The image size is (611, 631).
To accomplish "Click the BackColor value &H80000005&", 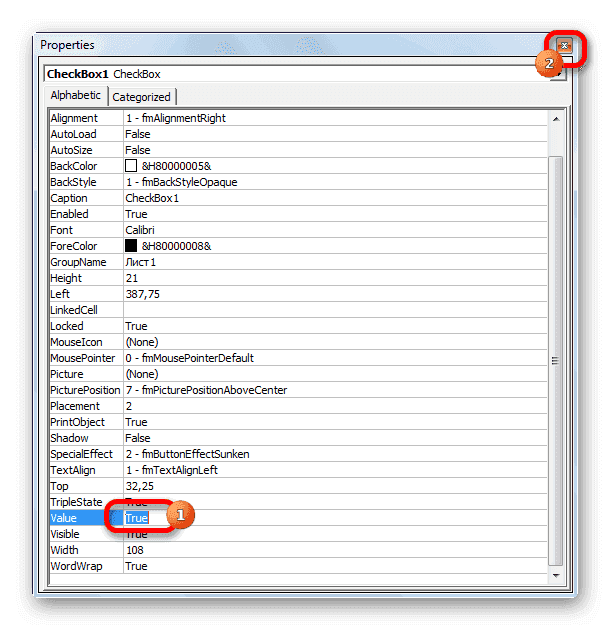I will [x=176, y=166].
